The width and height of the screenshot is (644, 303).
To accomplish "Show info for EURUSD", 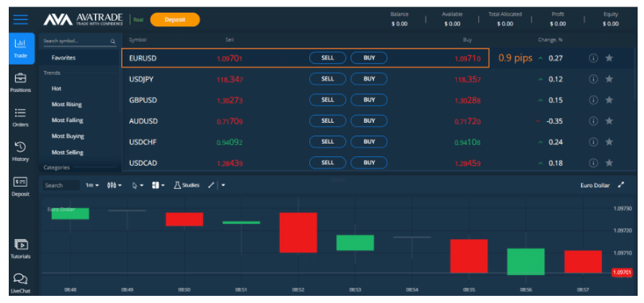I will [x=593, y=58].
